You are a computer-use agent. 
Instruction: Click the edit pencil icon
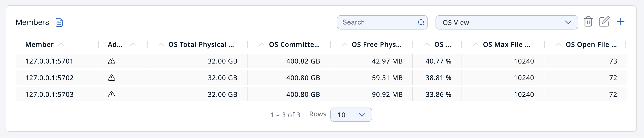click(x=604, y=22)
